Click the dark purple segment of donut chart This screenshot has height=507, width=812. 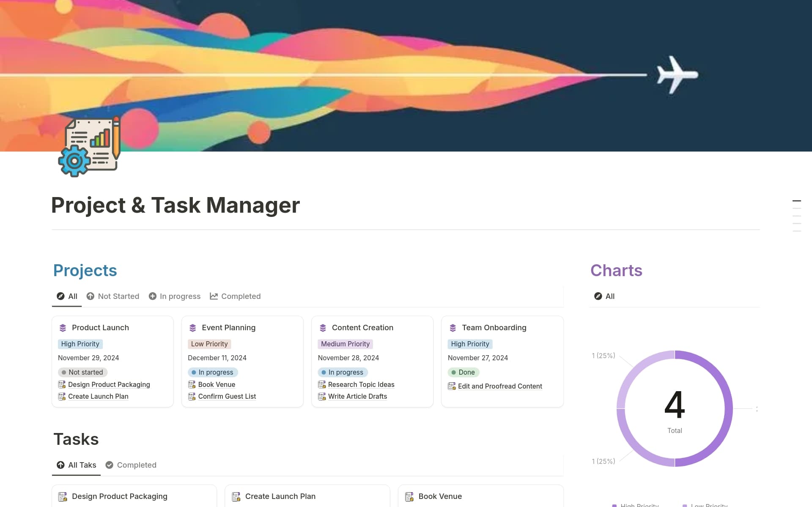point(729,408)
